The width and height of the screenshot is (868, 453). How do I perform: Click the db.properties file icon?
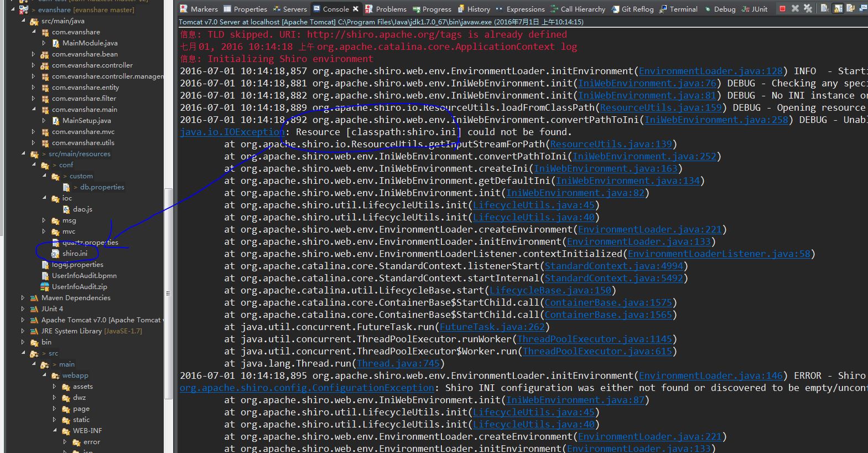[66, 187]
